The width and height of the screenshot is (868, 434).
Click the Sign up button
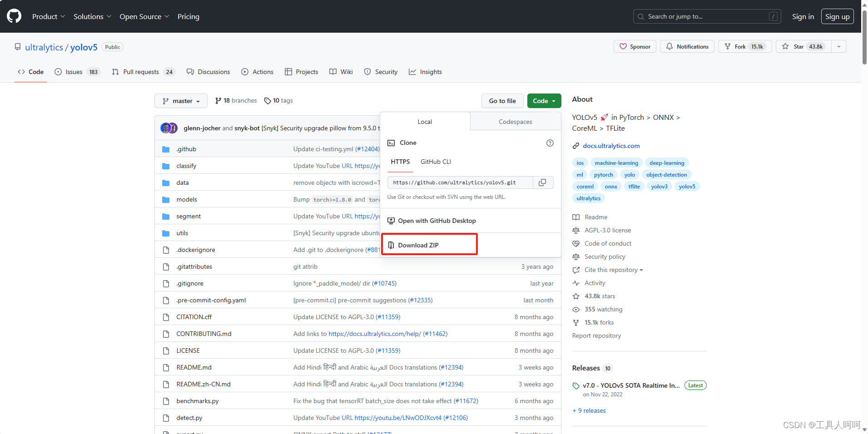[837, 17]
